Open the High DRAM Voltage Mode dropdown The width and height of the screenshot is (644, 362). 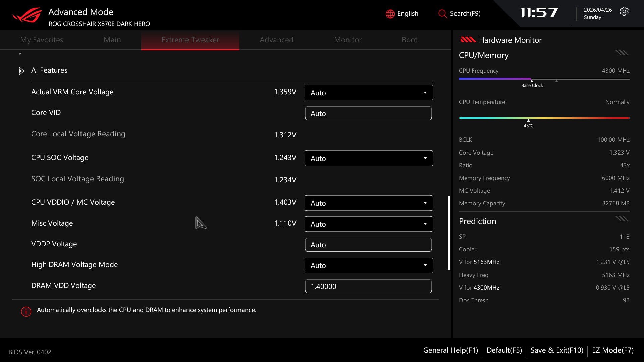(369, 265)
